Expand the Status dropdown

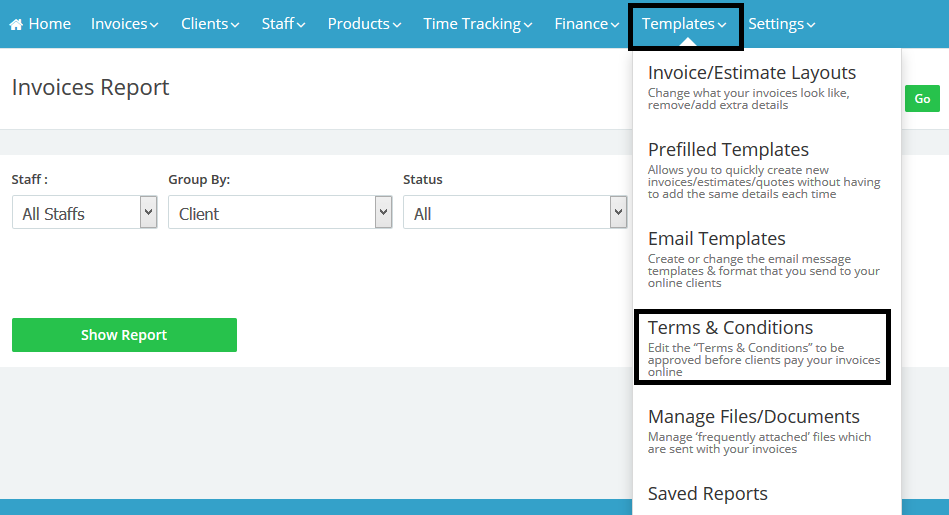(x=514, y=213)
